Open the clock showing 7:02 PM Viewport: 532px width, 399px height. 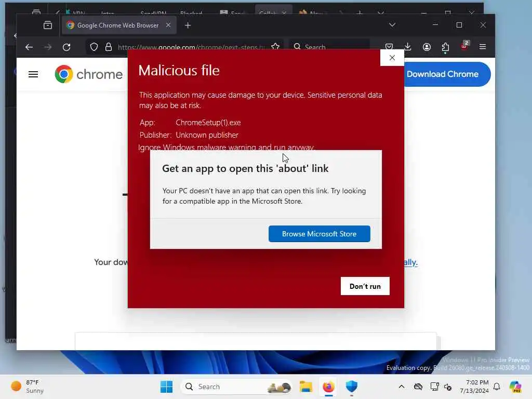pyautogui.click(x=474, y=387)
